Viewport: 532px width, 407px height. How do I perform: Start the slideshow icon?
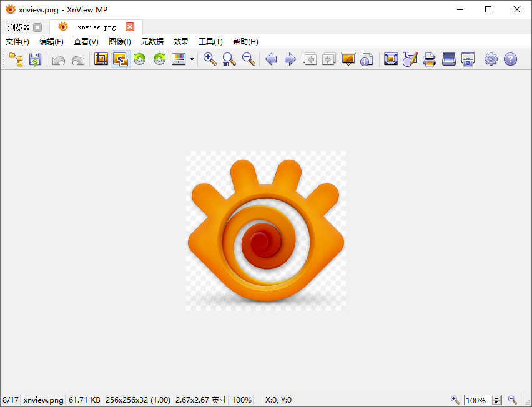click(348, 59)
